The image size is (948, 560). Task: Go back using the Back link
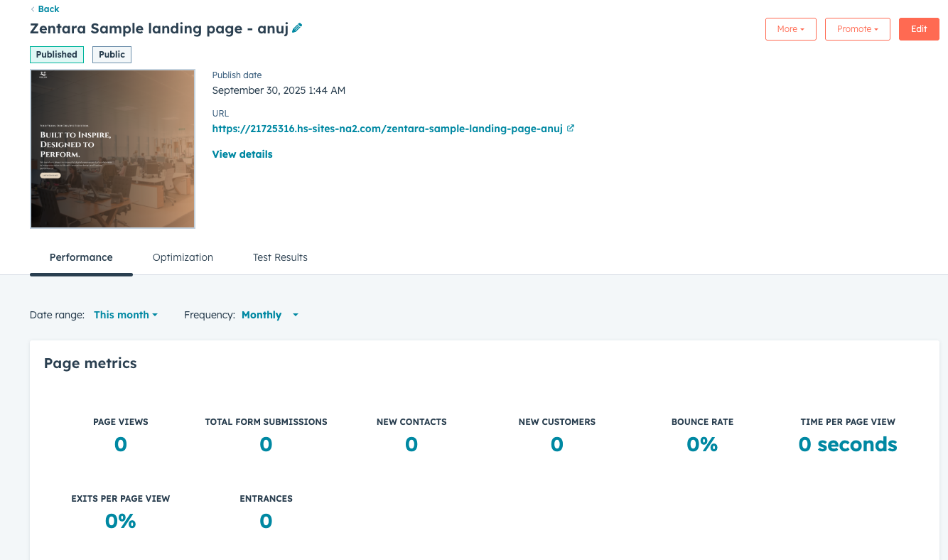coord(45,9)
